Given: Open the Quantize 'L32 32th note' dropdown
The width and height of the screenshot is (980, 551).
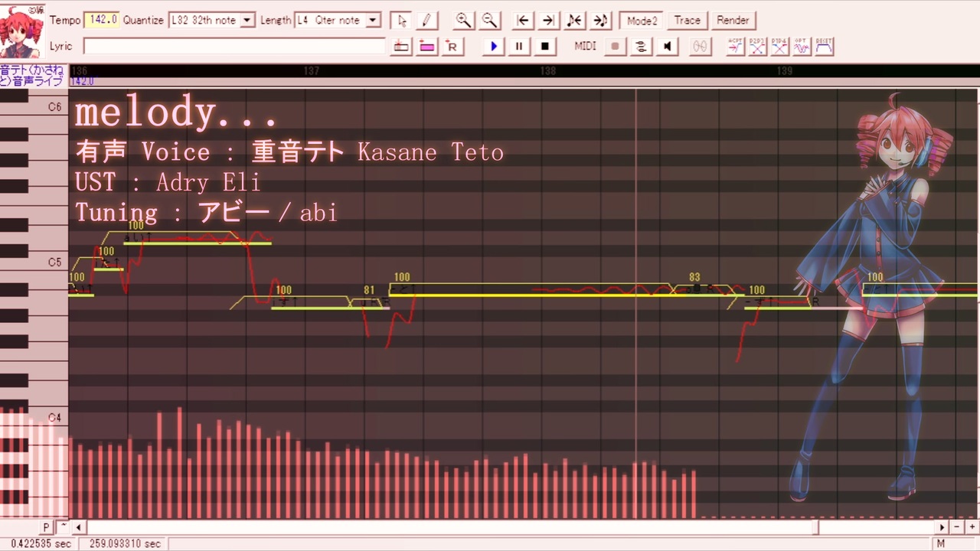Looking at the screenshot, I should click(x=247, y=20).
